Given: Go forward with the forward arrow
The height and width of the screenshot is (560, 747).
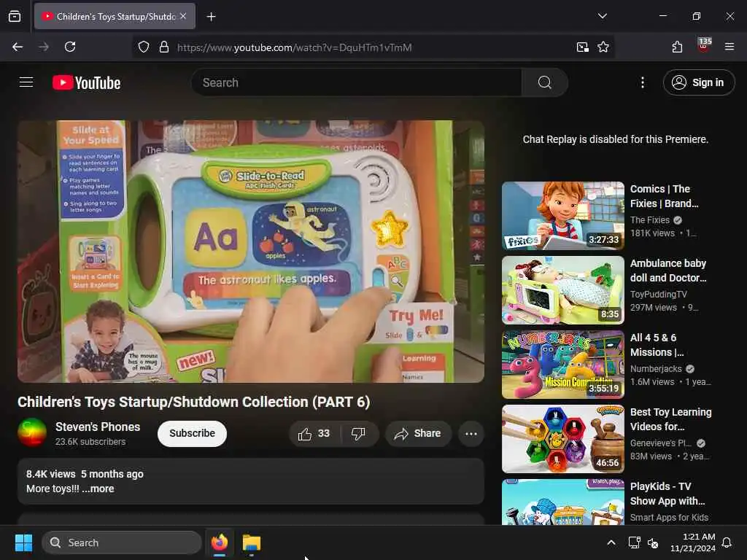Looking at the screenshot, I should tap(44, 47).
